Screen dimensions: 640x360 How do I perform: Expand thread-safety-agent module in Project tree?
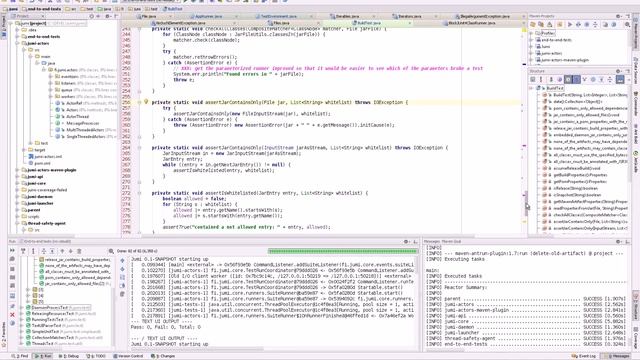click(18, 223)
